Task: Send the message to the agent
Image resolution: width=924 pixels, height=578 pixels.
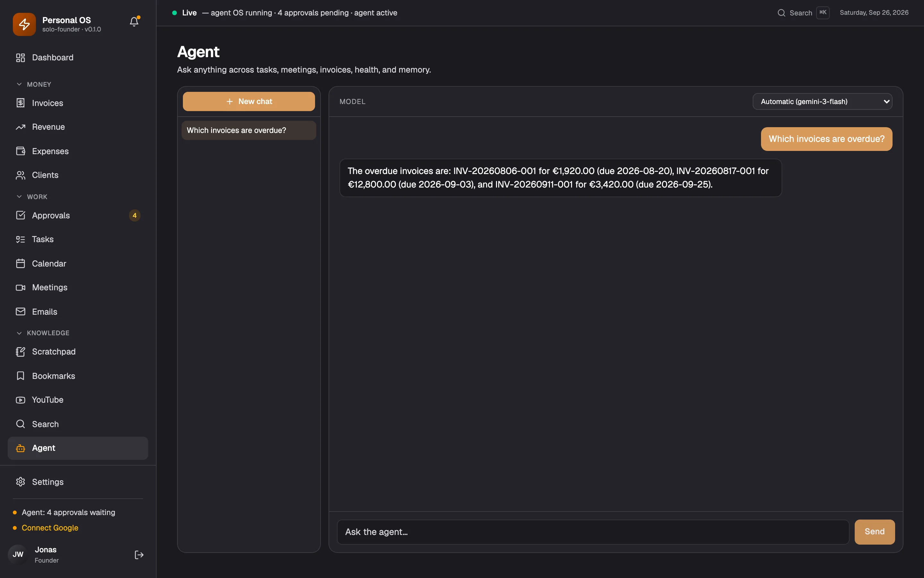Action: point(874,532)
